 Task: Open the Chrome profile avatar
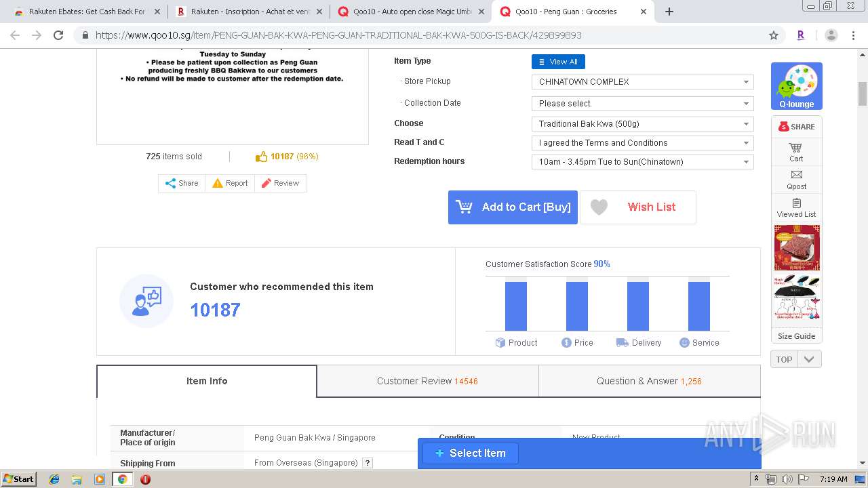click(831, 35)
